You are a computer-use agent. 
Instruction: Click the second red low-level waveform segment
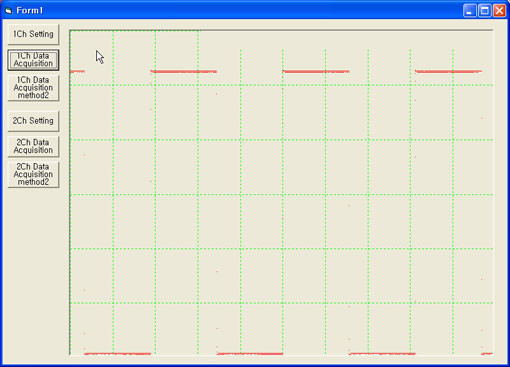tap(250, 354)
